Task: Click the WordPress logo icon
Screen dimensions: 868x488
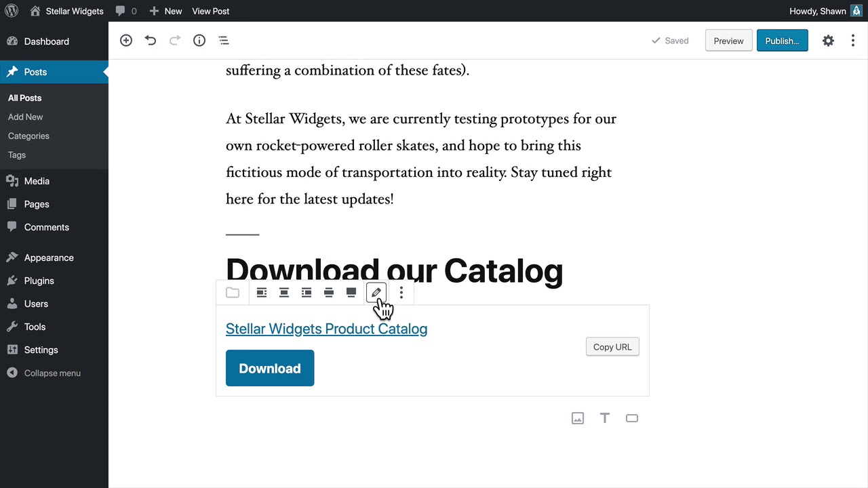Action: click(12, 11)
